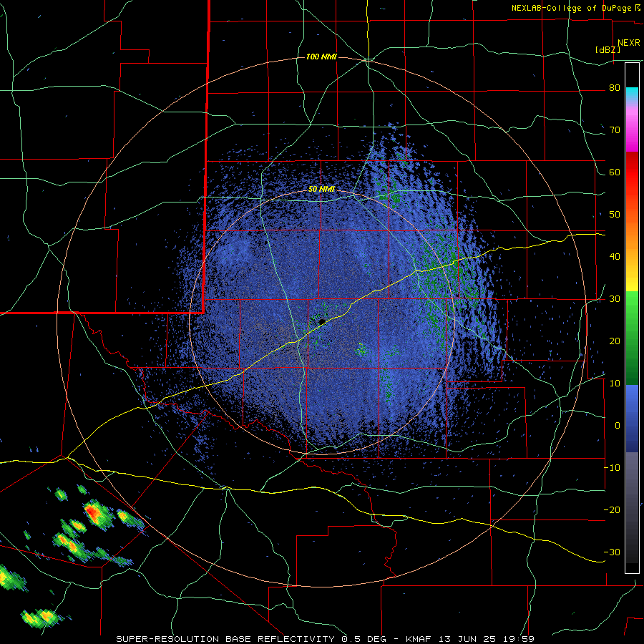Click the '0' value on dBZ scale

(617, 426)
